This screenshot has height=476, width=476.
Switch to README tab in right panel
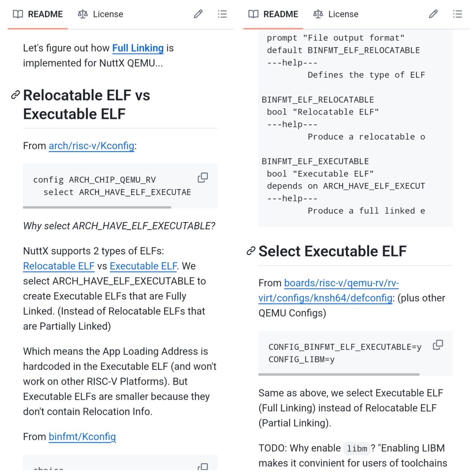tap(273, 14)
